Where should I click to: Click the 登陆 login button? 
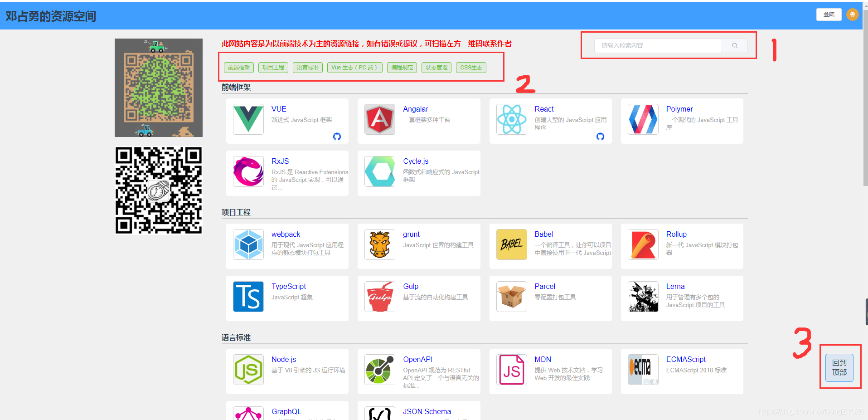coord(829,15)
